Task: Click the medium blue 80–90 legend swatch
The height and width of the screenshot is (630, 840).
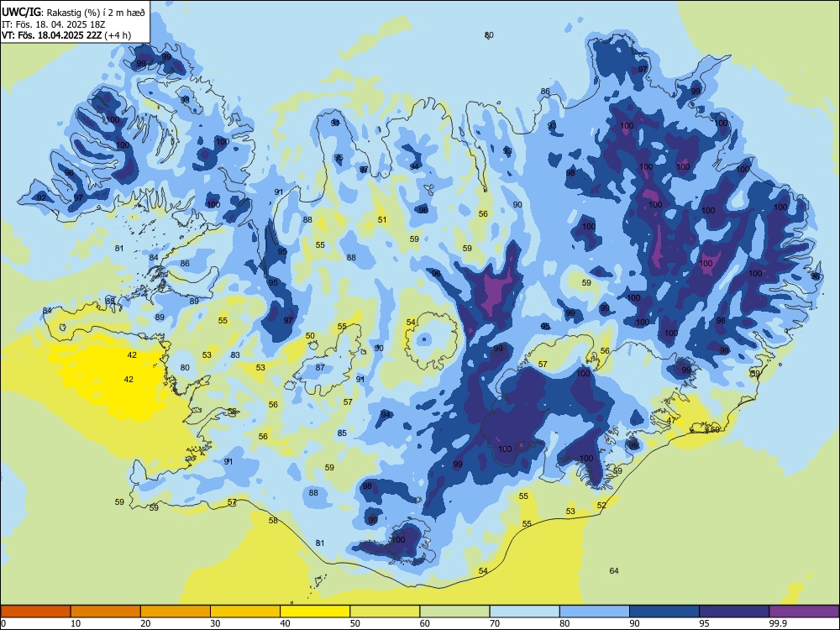Action: (x=594, y=612)
